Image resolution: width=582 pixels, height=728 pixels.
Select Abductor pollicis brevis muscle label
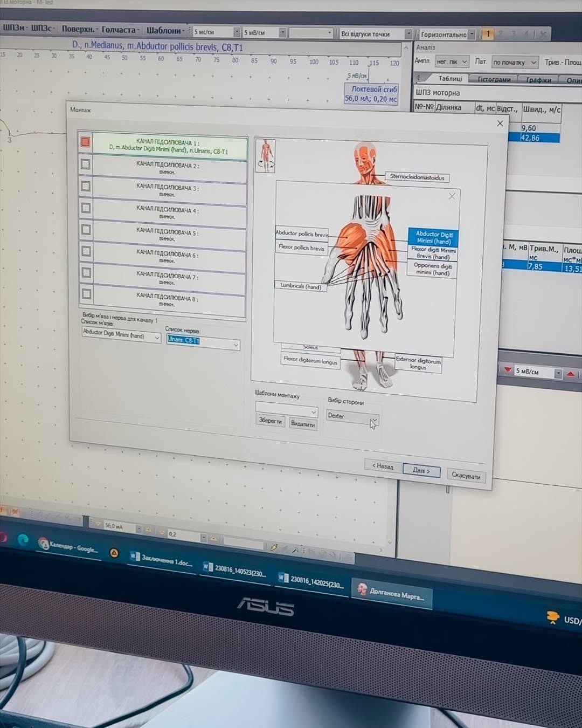tap(302, 233)
